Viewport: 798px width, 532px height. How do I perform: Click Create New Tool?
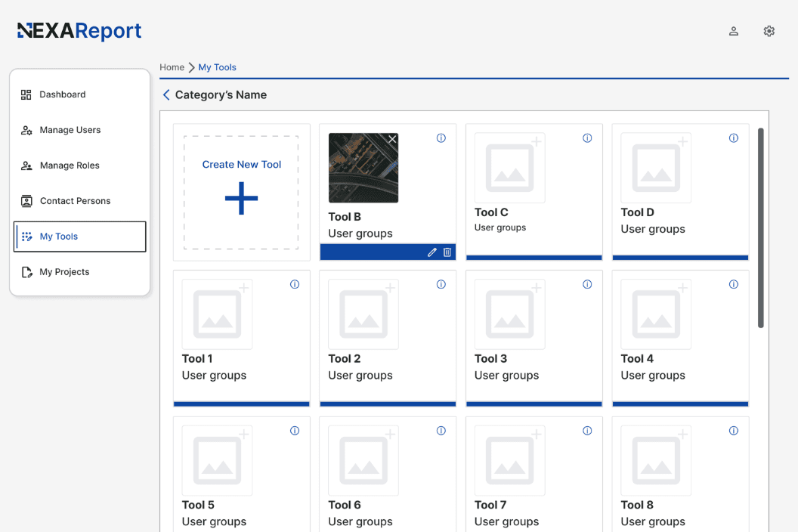pyautogui.click(x=241, y=191)
